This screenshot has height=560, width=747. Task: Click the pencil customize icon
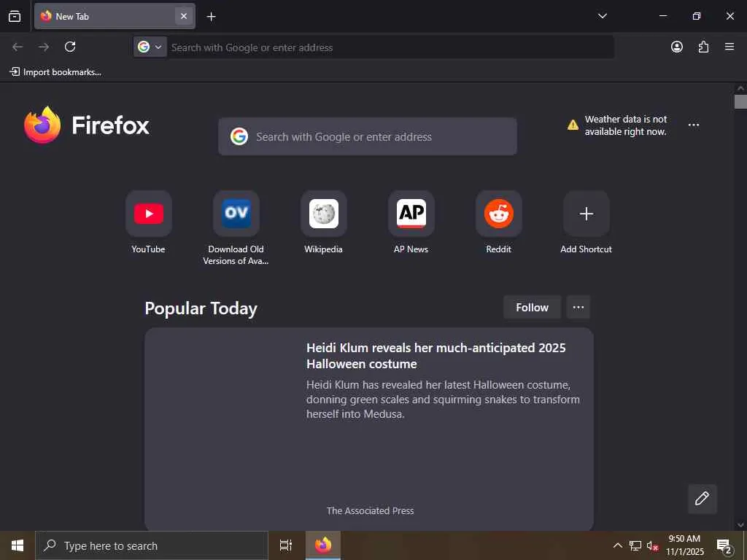pyautogui.click(x=702, y=499)
